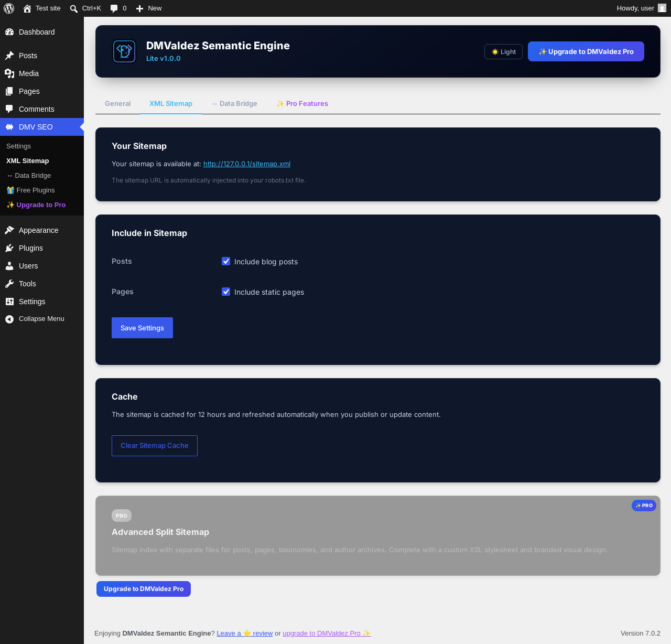This screenshot has height=644, width=671.
Task: Click Upgrade to DMValdez Pro below Advanced Split Sitemap
Action: (144, 589)
